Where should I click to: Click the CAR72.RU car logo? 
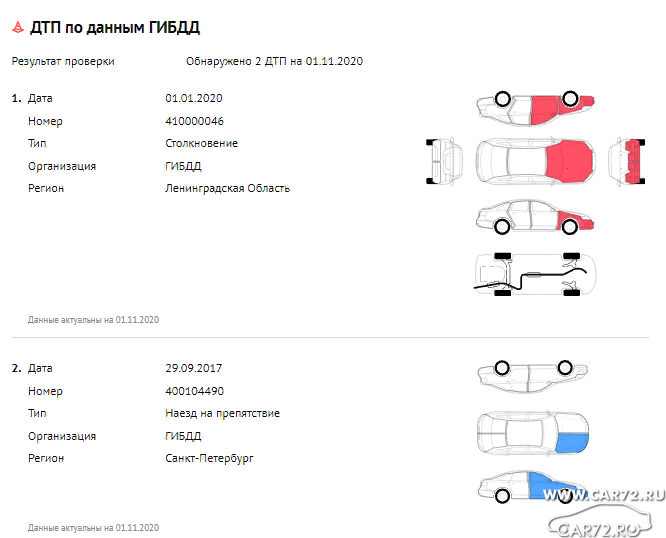coord(600,521)
